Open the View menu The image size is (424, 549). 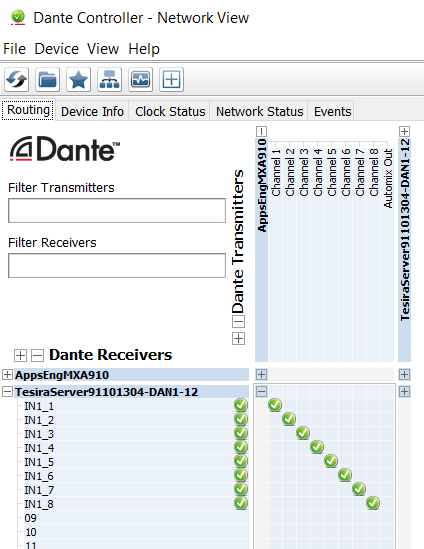pos(103,49)
